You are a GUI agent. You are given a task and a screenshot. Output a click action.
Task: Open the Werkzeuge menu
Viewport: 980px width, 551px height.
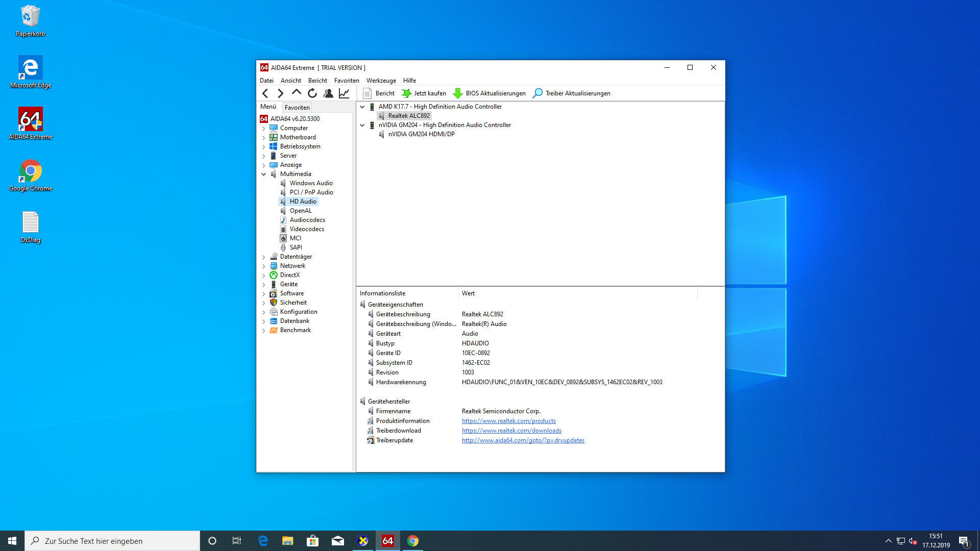[x=381, y=81]
